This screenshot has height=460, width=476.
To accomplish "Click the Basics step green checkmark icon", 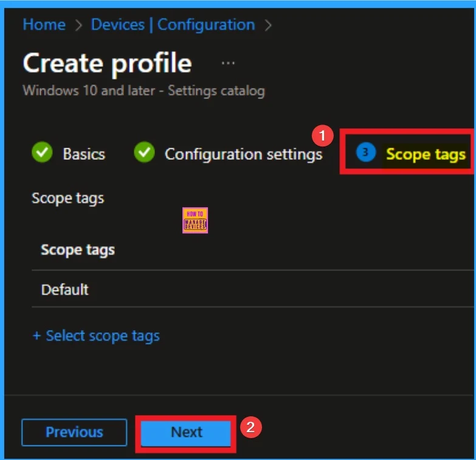I will coord(42,154).
